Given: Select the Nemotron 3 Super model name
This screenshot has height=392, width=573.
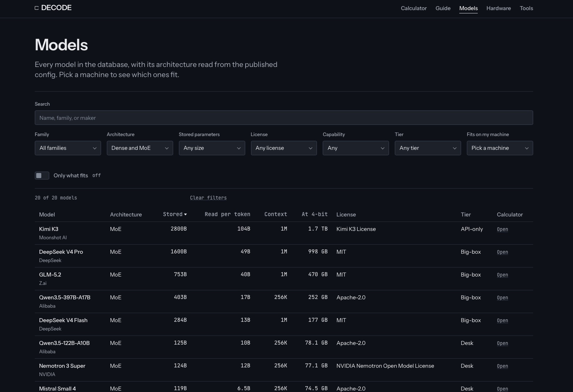Looking at the screenshot, I should point(62,366).
